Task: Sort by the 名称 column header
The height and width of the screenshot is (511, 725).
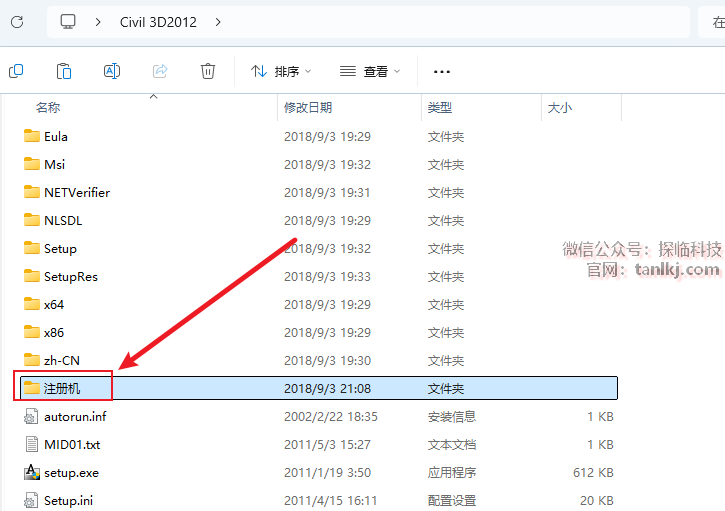Action: [48, 108]
